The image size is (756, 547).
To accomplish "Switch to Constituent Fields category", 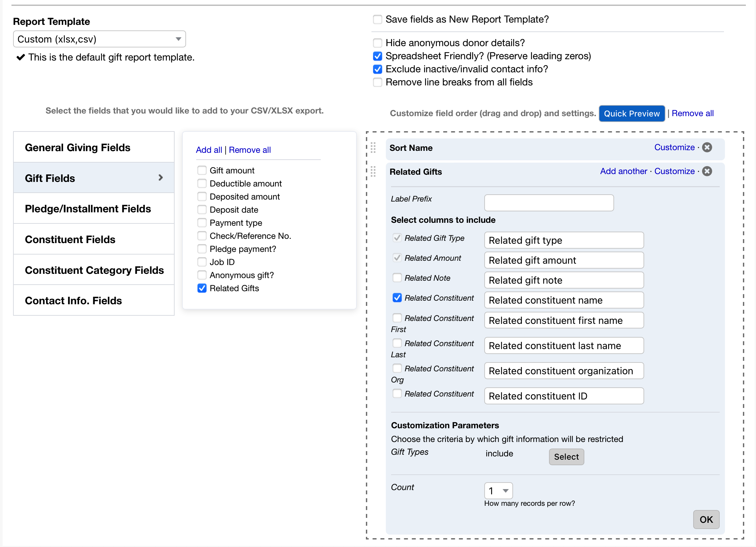I will (x=70, y=239).
